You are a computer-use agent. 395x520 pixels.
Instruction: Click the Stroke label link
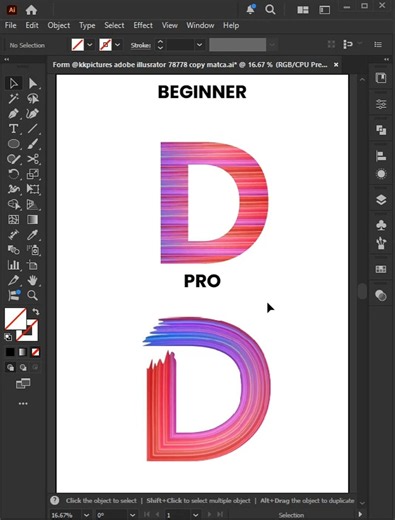140,45
